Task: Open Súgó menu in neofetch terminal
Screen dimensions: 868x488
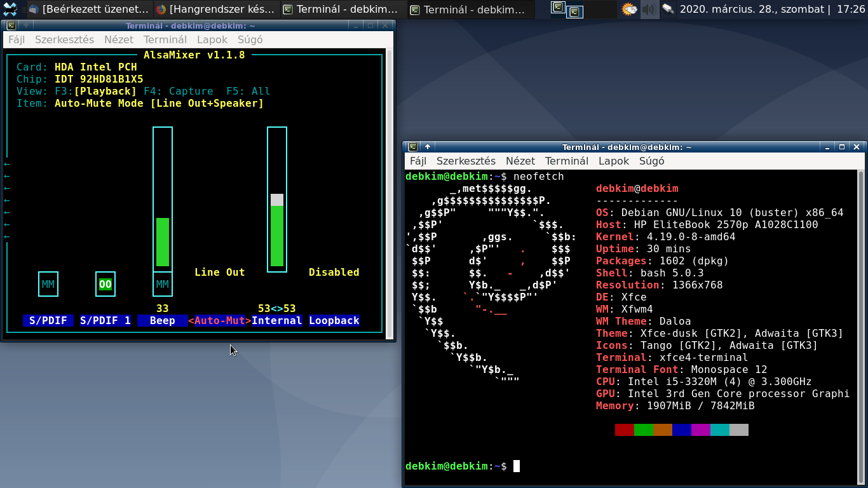Action: [x=652, y=161]
